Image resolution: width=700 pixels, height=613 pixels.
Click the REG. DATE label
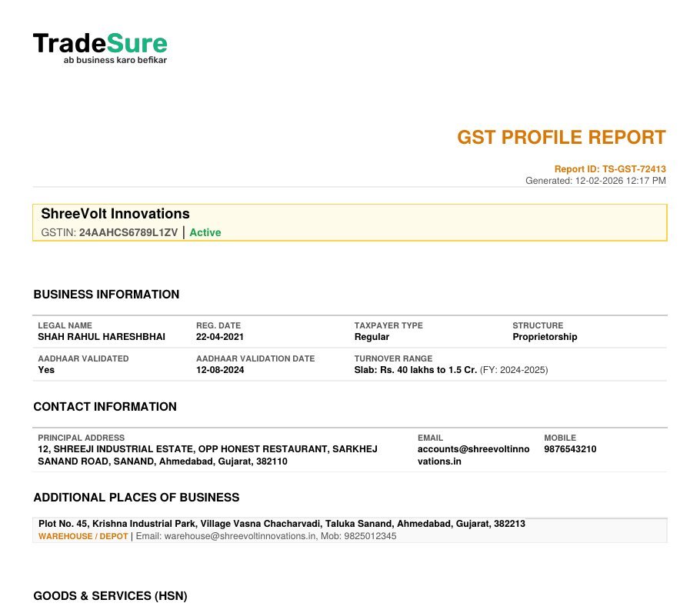pyautogui.click(x=218, y=325)
